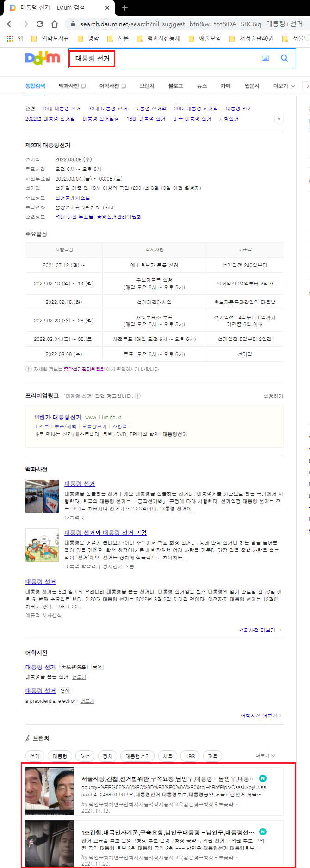Click related search 지방선거
Screen dimensions: 310x868
(x=229, y=119)
